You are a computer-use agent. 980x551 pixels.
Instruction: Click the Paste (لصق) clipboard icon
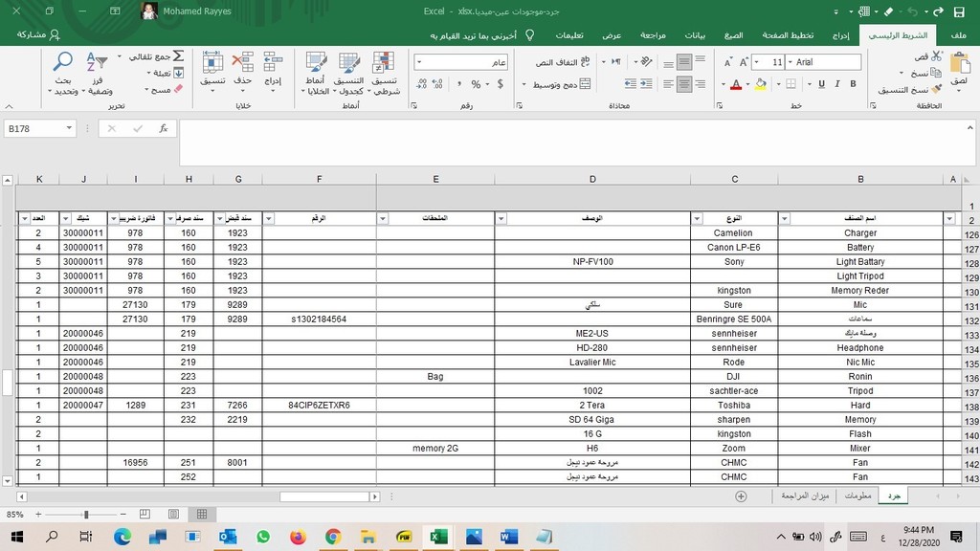point(959,64)
